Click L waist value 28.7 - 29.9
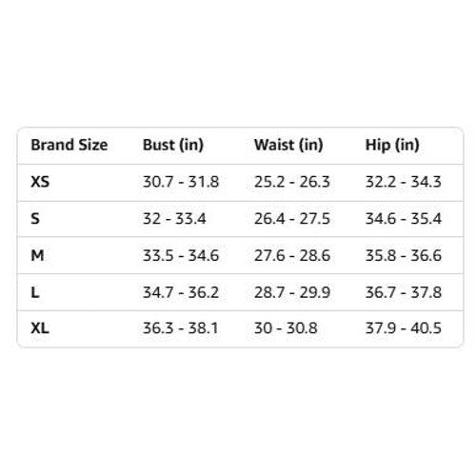 [292, 292]
